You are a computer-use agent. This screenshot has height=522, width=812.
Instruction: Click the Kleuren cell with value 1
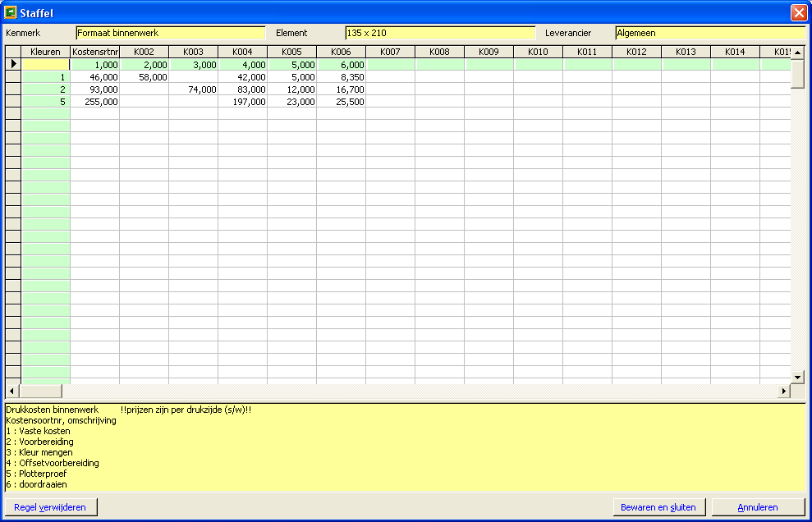pos(46,77)
